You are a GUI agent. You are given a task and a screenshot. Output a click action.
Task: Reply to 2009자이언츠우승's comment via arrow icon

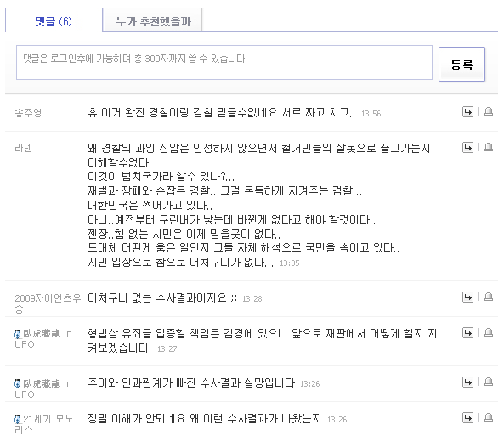point(467,297)
